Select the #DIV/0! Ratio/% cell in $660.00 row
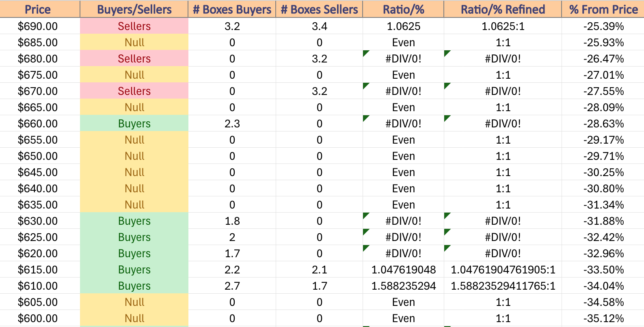 point(403,123)
